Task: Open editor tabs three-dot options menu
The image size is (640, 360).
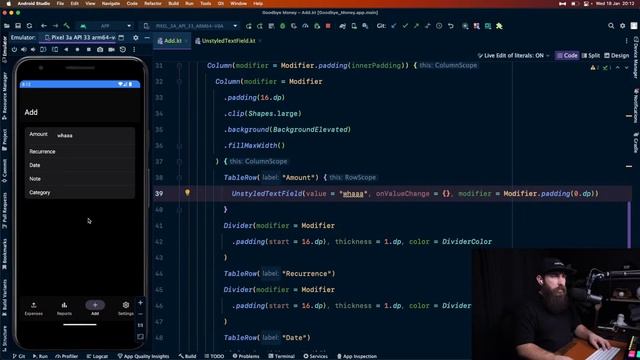Action: coord(627,41)
